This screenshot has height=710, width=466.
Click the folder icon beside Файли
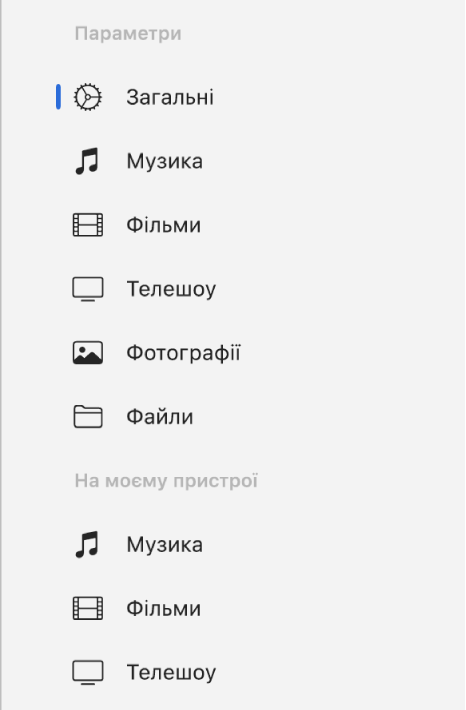tap(88, 417)
